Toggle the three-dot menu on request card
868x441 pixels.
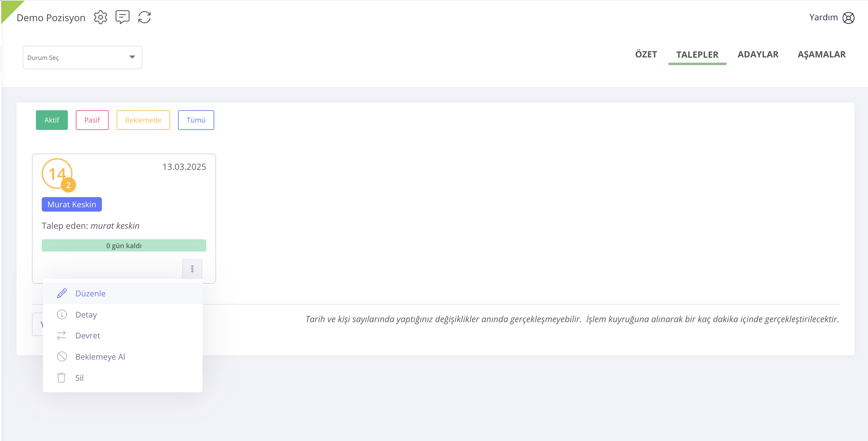pos(192,269)
